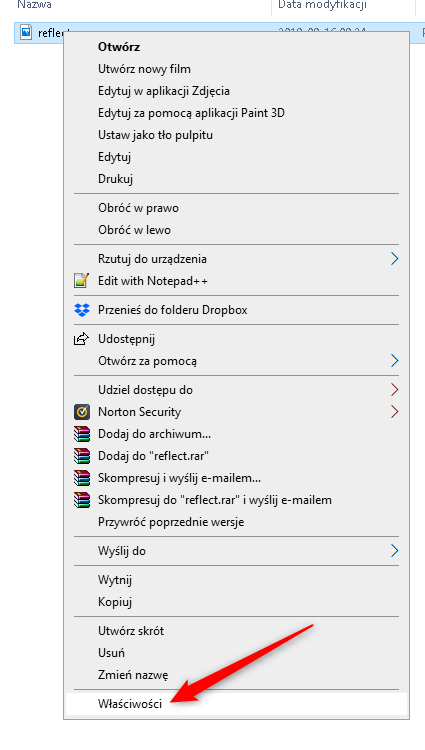Click the Notepad++ icon in context menu

pyautogui.click(x=81, y=281)
